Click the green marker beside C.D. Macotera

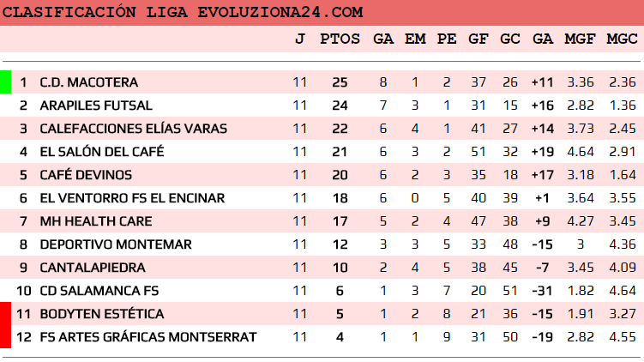(5, 82)
